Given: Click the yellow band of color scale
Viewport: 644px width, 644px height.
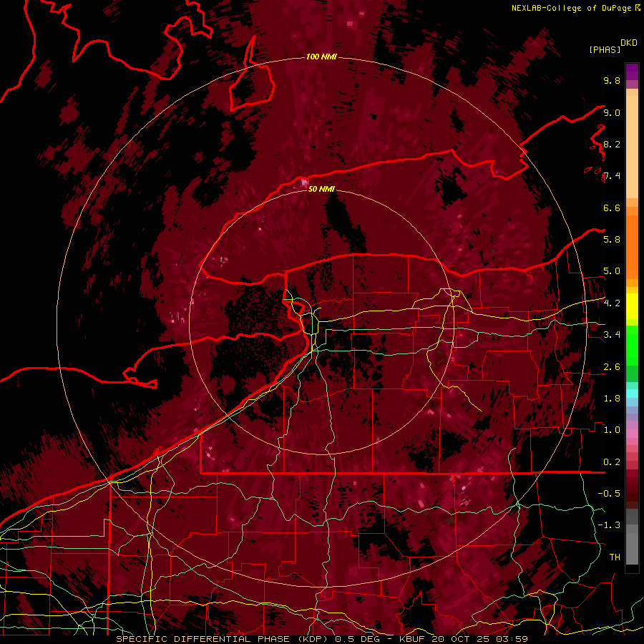Looking at the screenshot, I should 632,306.
